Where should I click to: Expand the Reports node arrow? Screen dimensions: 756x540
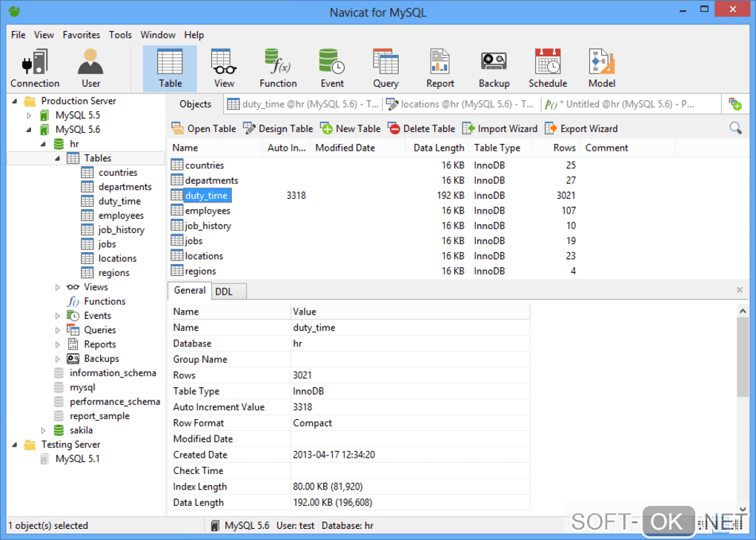(57, 345)
